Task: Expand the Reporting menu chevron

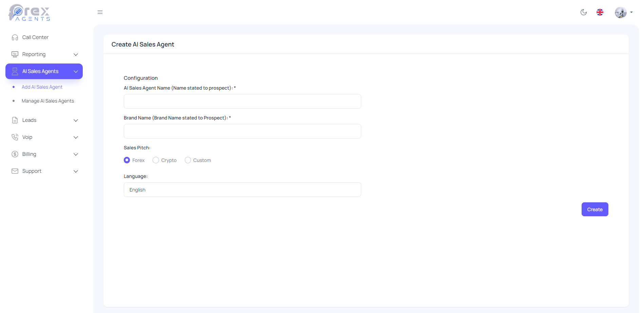Action: click(x=76, y=55)
